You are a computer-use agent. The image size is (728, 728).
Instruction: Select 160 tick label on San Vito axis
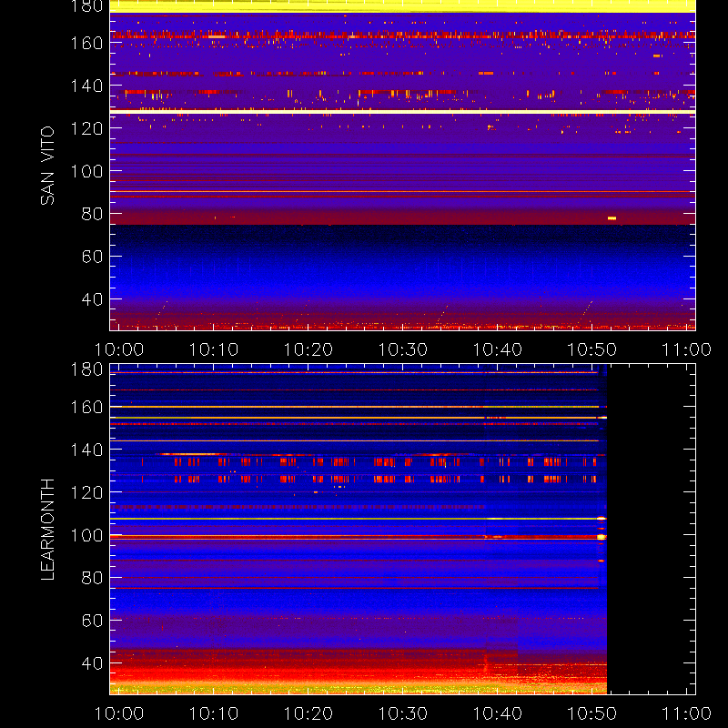(x=86, y=43)
